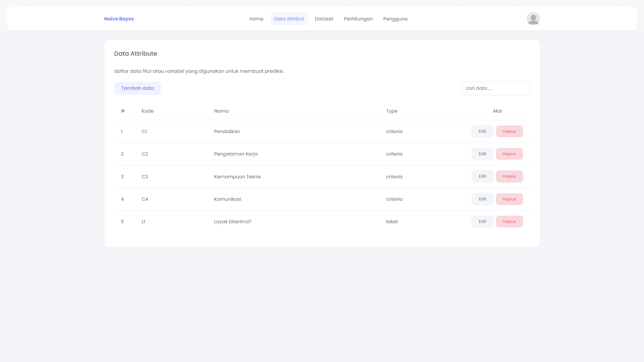Click criteria type in Pendidikan row
Image resolution: width=644 pixels, height=362 pixels.
pos(394,131)
